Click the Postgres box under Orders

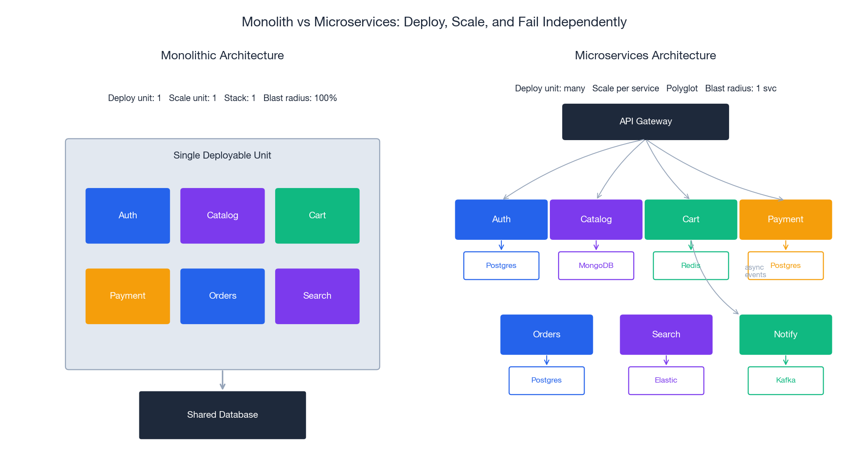(x=546, y=380)
